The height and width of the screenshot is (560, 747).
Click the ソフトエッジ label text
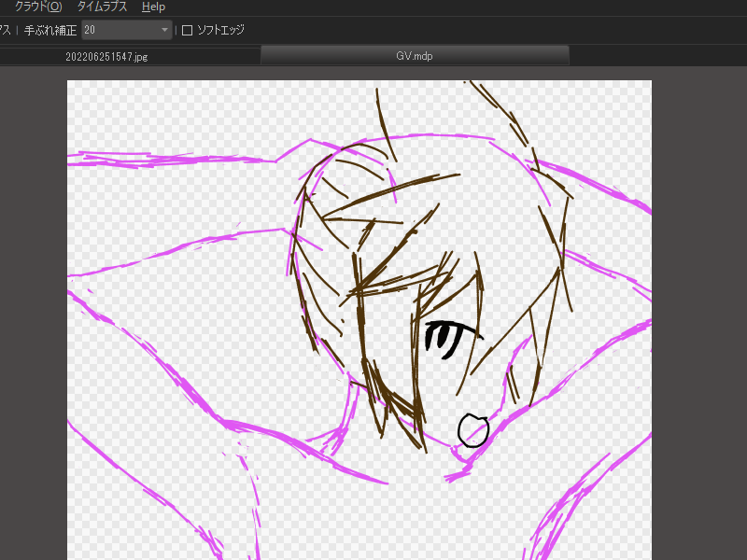tap(220, 30)
